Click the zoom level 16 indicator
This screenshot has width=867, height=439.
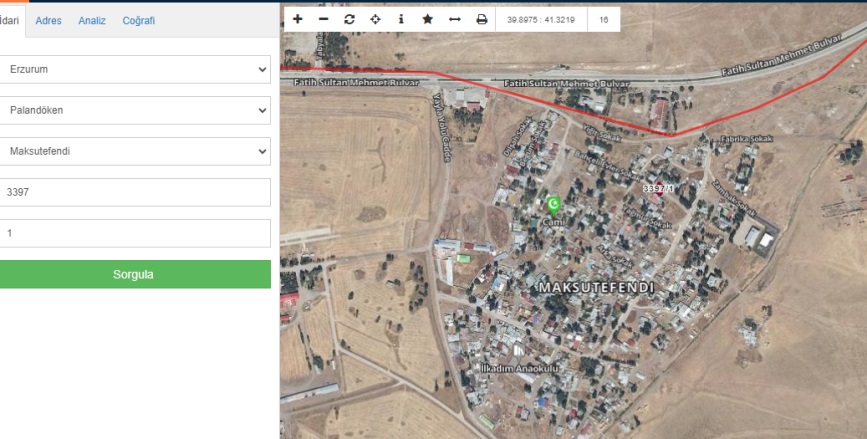603,19
